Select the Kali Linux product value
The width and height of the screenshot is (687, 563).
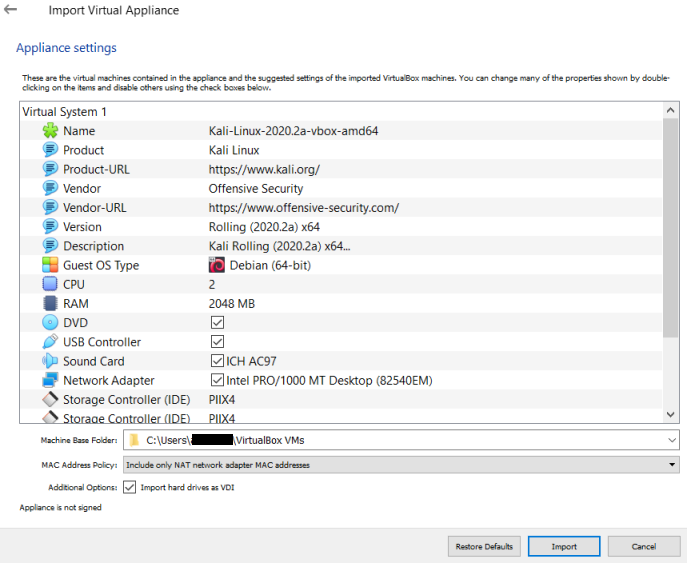(x=234, y=150)
